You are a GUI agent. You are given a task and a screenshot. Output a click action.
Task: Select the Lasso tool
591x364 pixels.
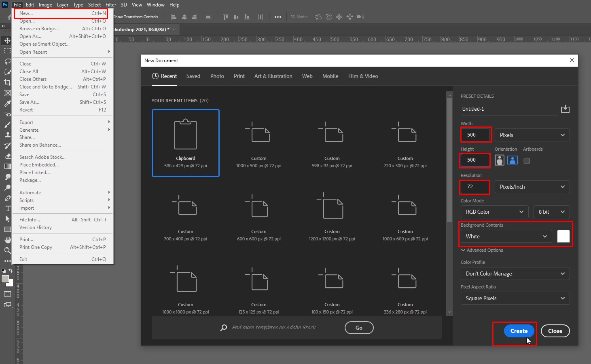click(7, 61)
